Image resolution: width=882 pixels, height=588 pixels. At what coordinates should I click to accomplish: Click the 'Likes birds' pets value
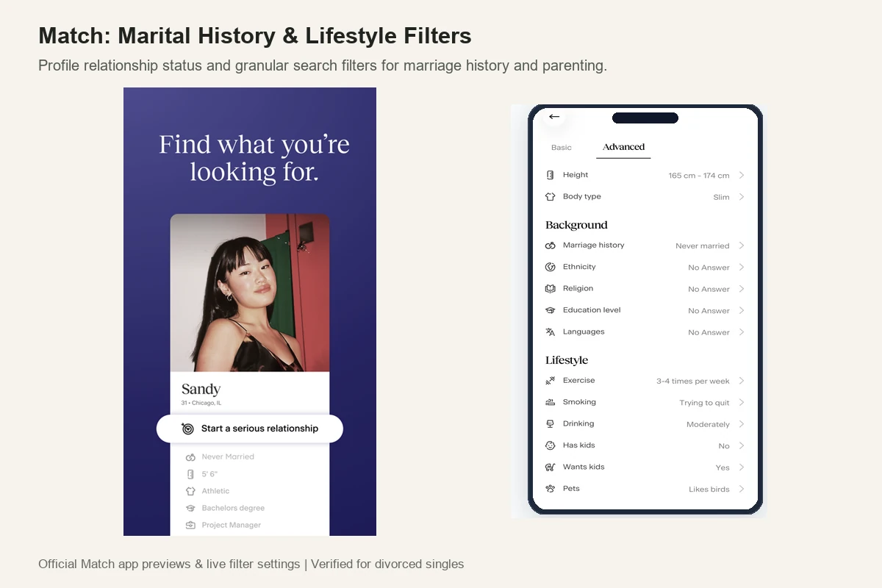(x=709, y=490)
